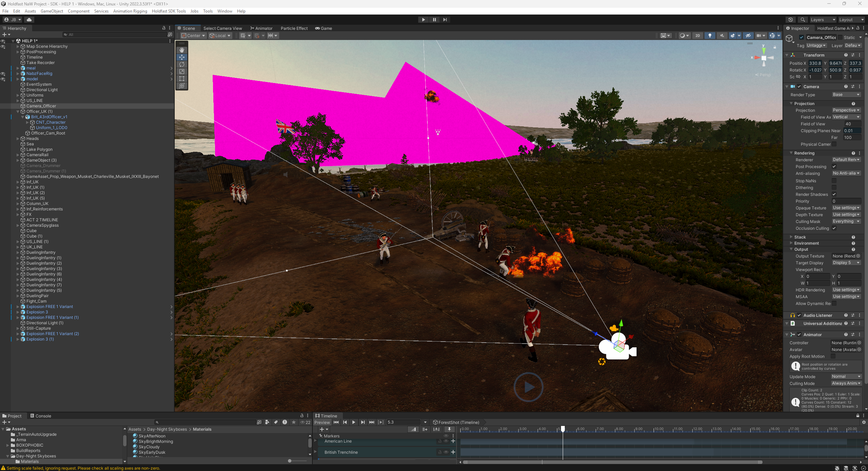Select Directional Light in Hierarchy
Screen dimensions: 868x471
tap(42, 90)
